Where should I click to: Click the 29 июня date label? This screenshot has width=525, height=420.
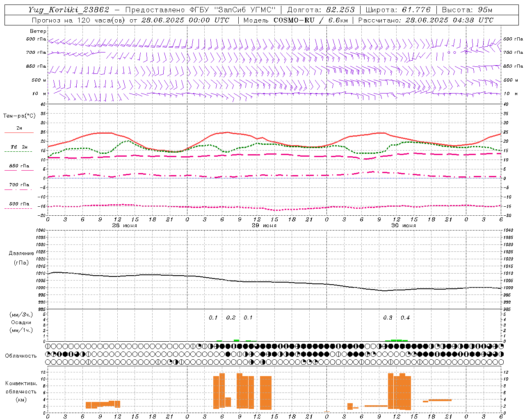[264, 226]
